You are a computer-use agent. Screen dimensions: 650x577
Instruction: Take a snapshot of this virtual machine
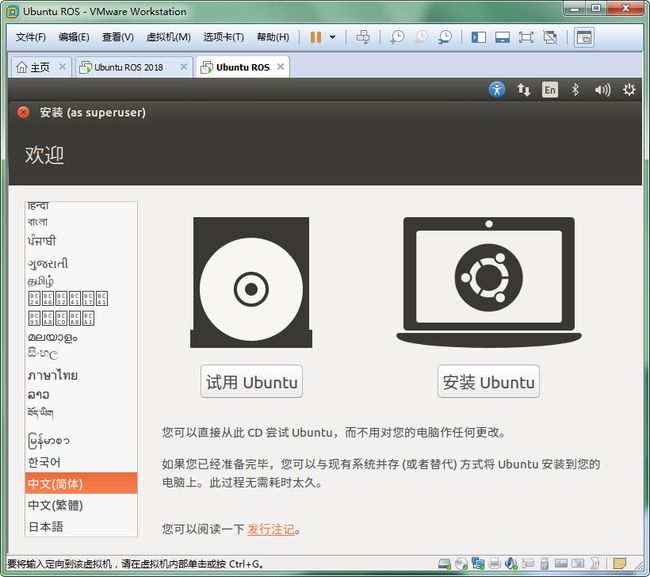(397, 37)
